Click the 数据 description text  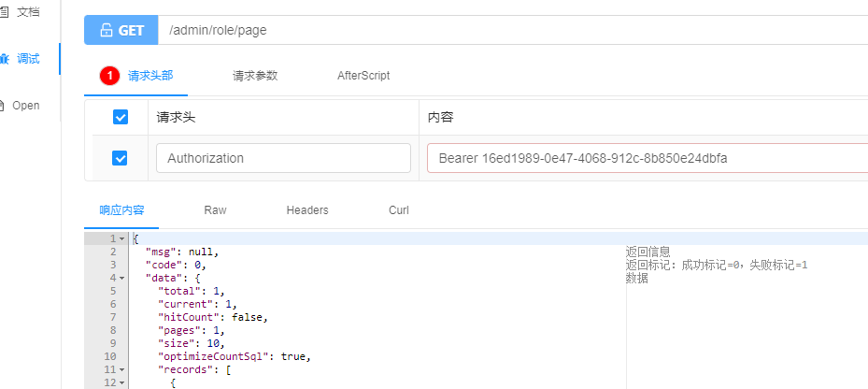click(x=637, y=278)
